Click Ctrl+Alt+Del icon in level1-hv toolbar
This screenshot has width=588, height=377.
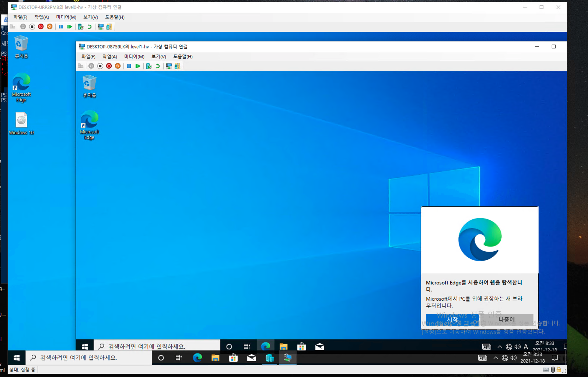tap(81, 66)
